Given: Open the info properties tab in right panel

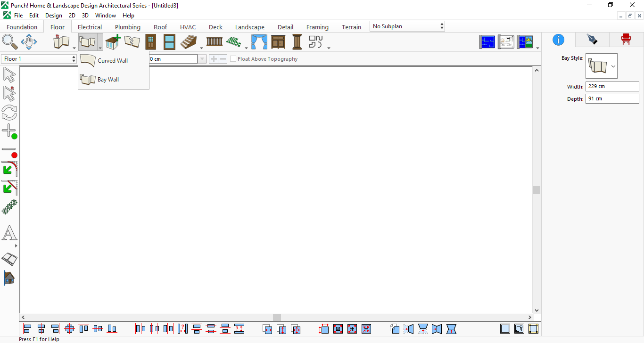Looking at the screenshot, I should (558, 40).
